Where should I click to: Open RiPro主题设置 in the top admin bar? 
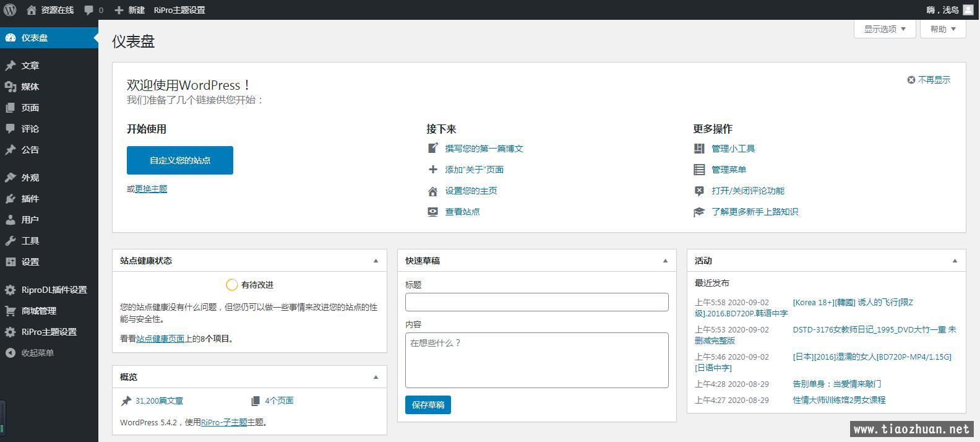tap(179, 10)
